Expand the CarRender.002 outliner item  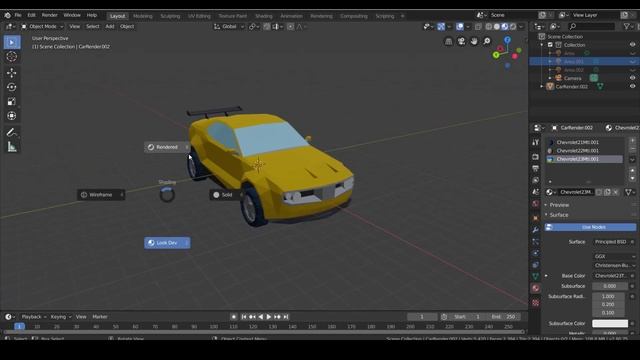pyautogui.click(x=542, y=87)
